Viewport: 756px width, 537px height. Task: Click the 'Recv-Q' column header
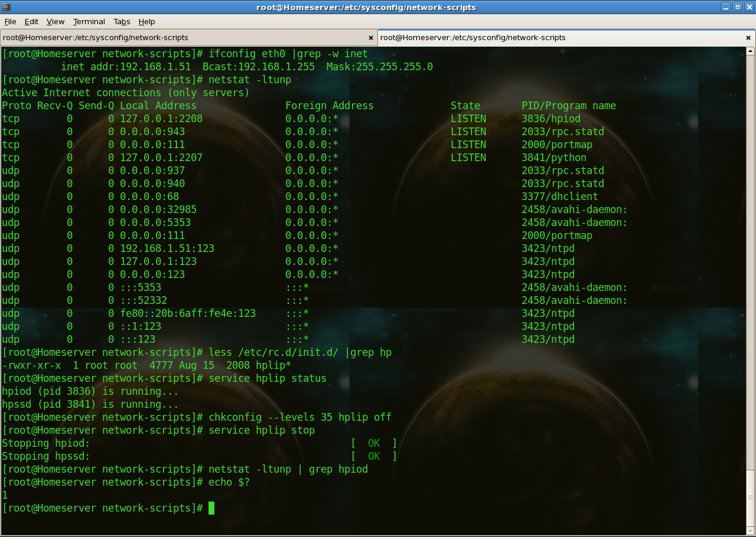pos(55,106)
